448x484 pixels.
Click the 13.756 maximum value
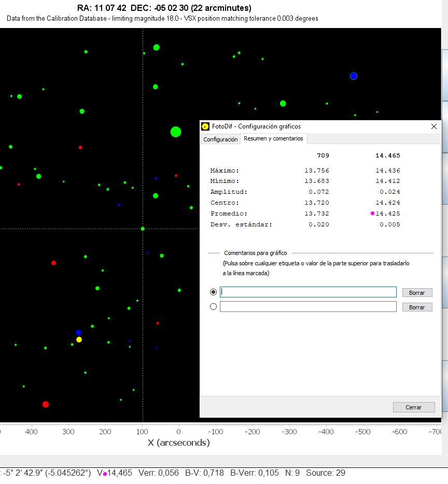pyautogui.click(x=317, y=170)
